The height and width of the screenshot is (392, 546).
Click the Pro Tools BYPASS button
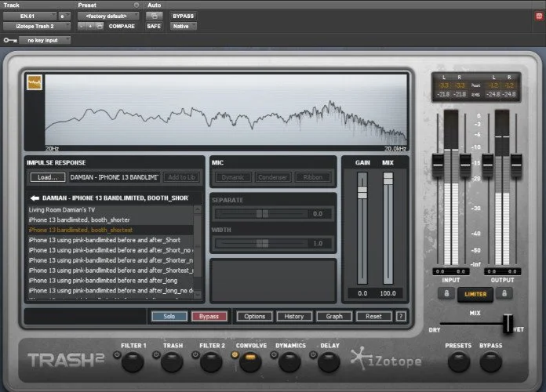pyautogui.click(x=183, y=16)
